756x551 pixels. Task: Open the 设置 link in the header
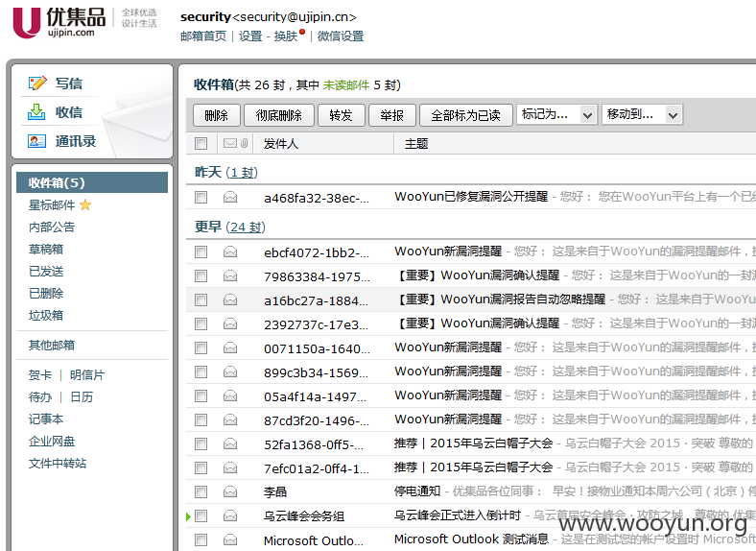[x=250, y=36]
